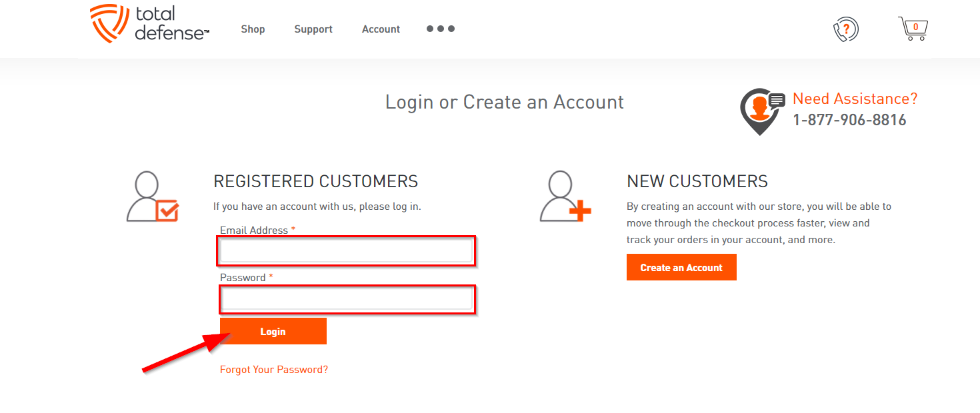Follow the Forgot Your Password? link

coord(274,369)
